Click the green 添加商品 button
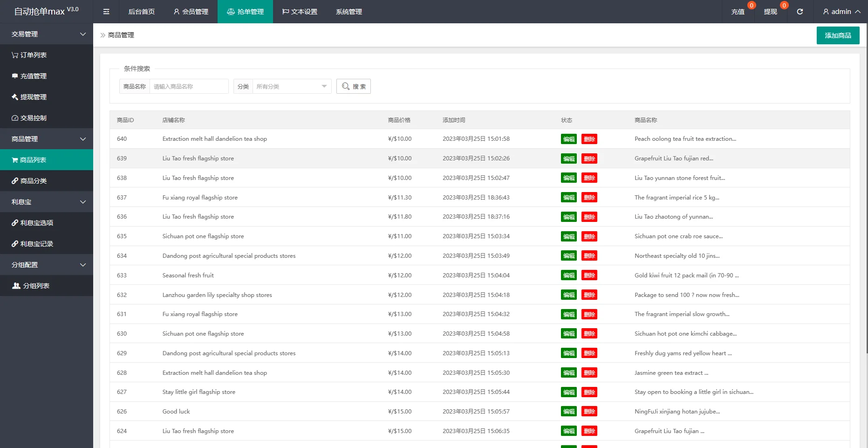Image resolution: width=868 pixels, height=448 pixels. [838, 35]
